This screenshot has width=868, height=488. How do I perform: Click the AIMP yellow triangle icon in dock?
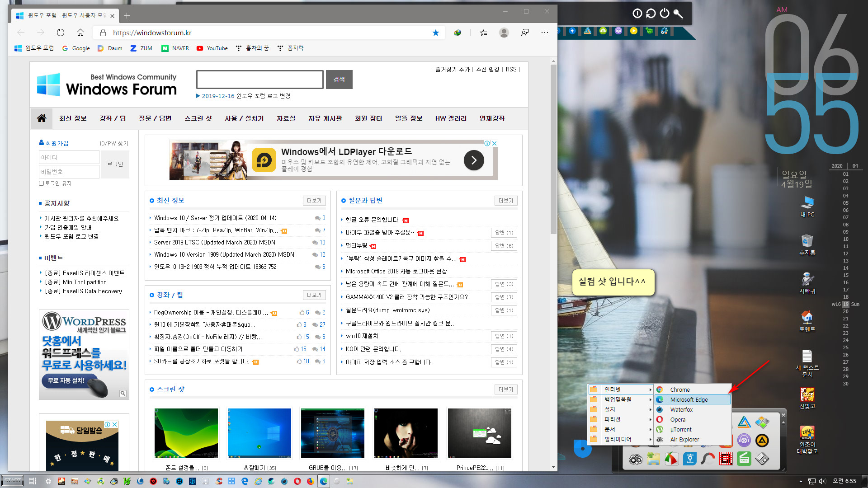click(x=762, y=440)
